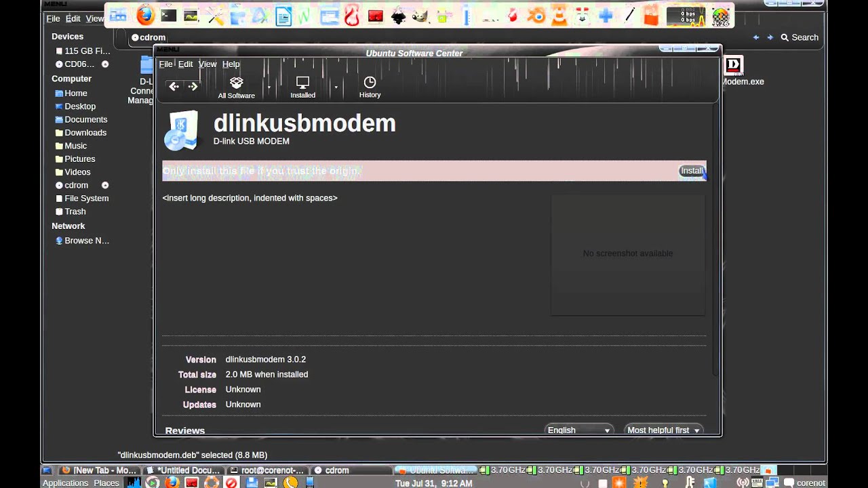Open orange shopping bag Software Center dock icon

pyautogui.click(x=651, y=15)
